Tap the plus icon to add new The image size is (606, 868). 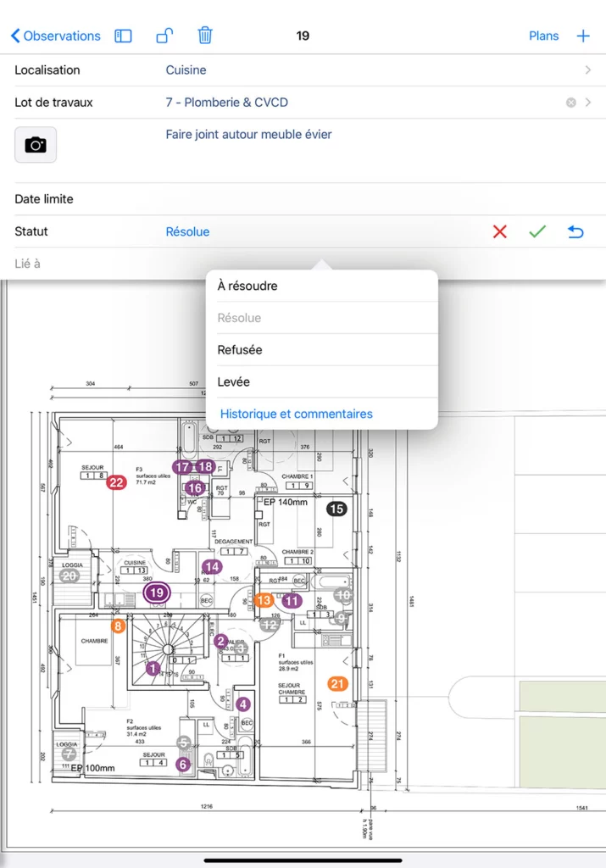[583, 36]
